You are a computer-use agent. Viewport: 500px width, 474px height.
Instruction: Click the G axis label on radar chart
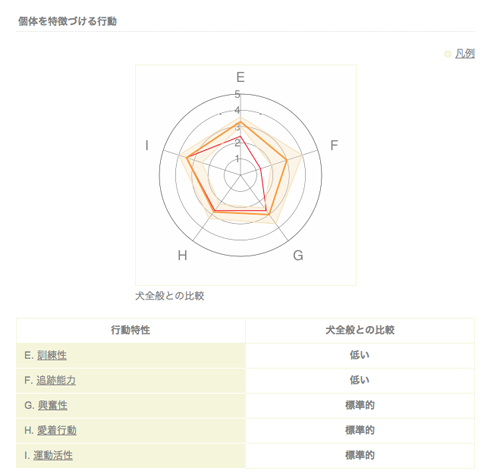(298, 256)
